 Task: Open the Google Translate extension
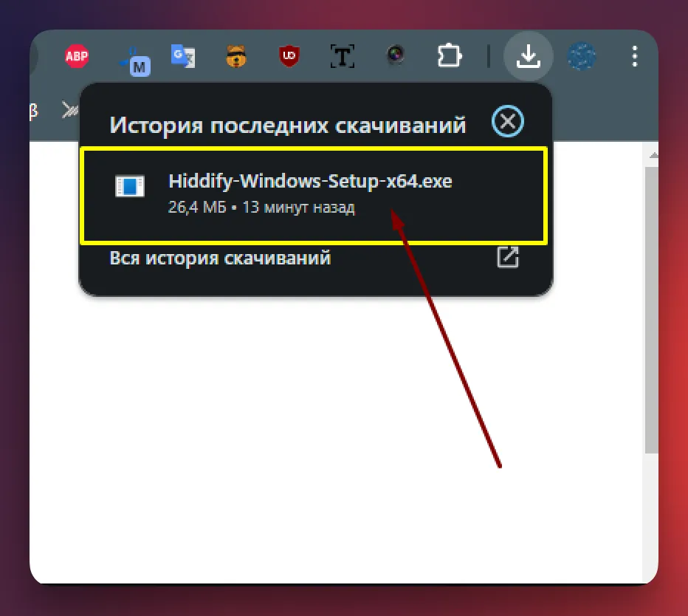(182, 56)
